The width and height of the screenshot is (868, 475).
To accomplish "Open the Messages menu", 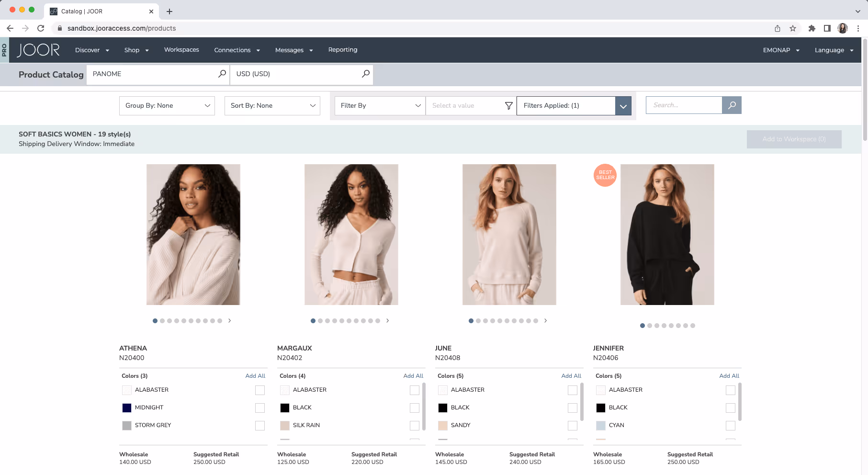I will (294, 50).
